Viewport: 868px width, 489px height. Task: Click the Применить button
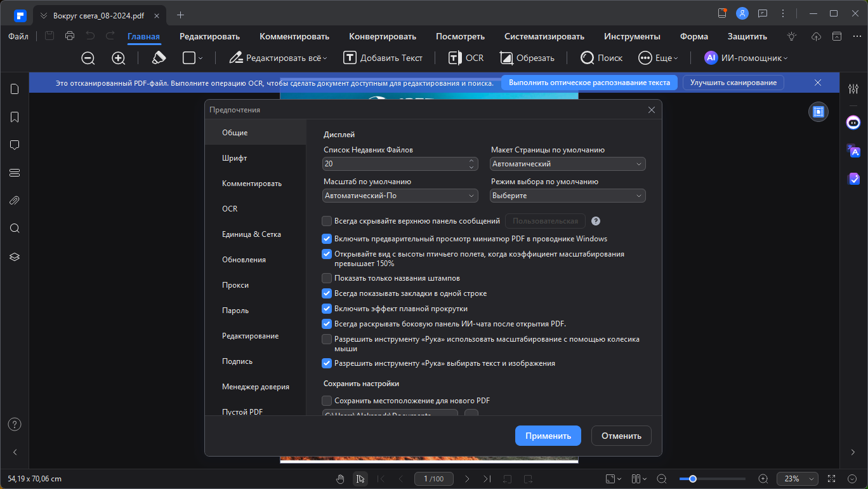[548, 436]
